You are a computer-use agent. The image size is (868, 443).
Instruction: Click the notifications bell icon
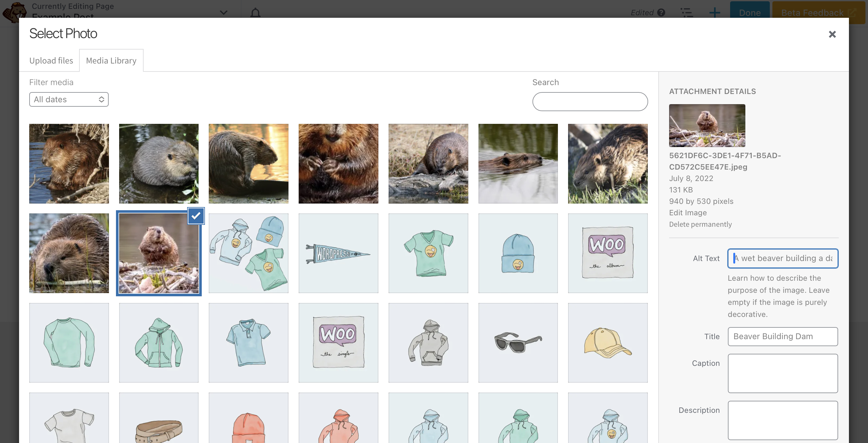(255, 13)
